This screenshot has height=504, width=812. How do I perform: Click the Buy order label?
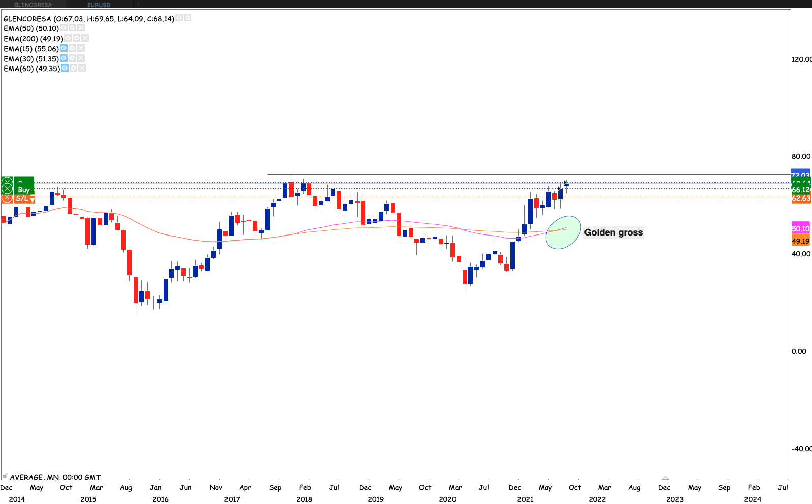24,189
